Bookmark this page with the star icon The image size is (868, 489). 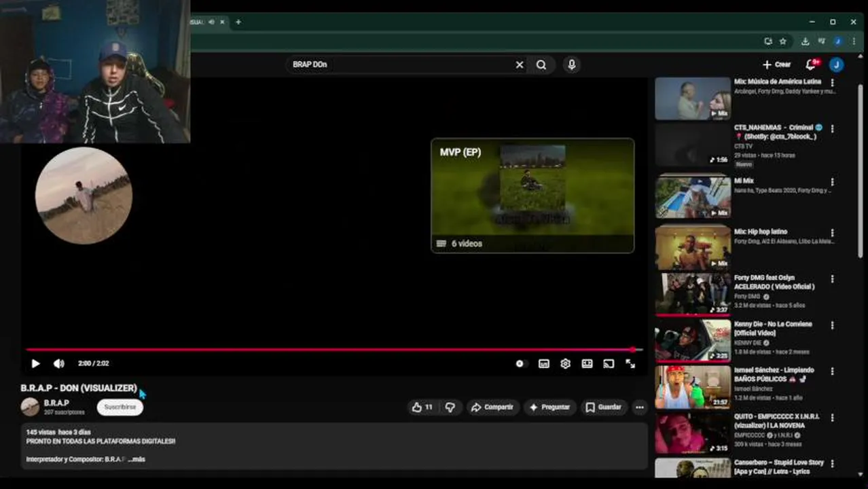(783, 41)
